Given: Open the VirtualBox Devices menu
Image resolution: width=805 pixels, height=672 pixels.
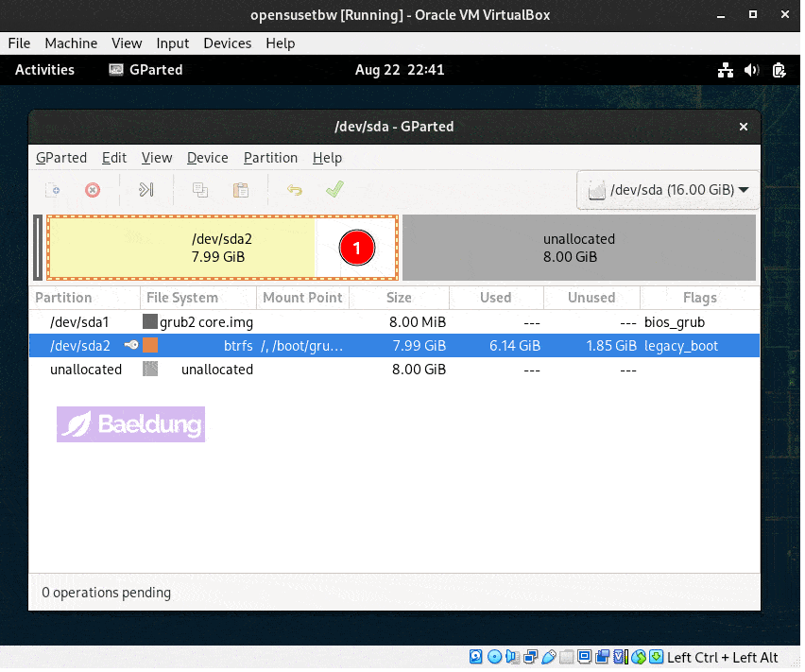Looking at the screenshot, I should (227, 43).
